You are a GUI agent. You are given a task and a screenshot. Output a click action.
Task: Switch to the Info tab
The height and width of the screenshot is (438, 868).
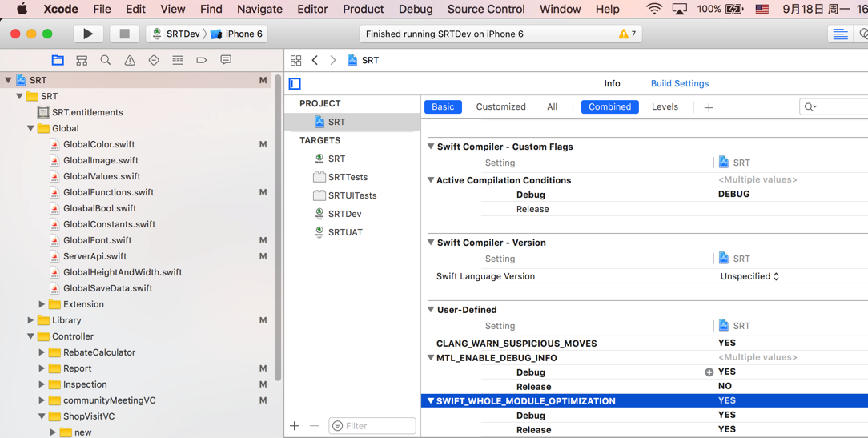click(613, 83)
